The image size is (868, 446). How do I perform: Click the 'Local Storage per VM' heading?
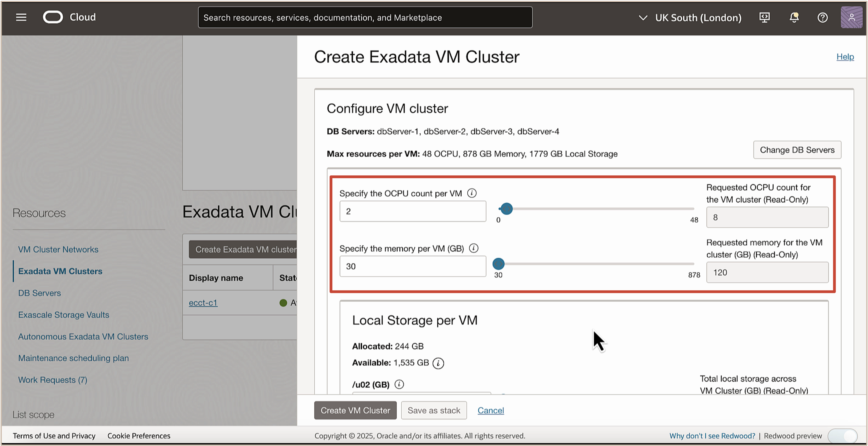415,320
